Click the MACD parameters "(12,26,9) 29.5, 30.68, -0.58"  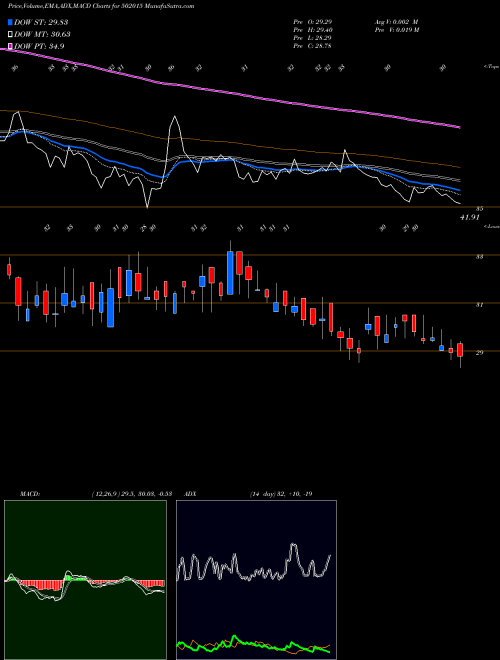(131, 494)
